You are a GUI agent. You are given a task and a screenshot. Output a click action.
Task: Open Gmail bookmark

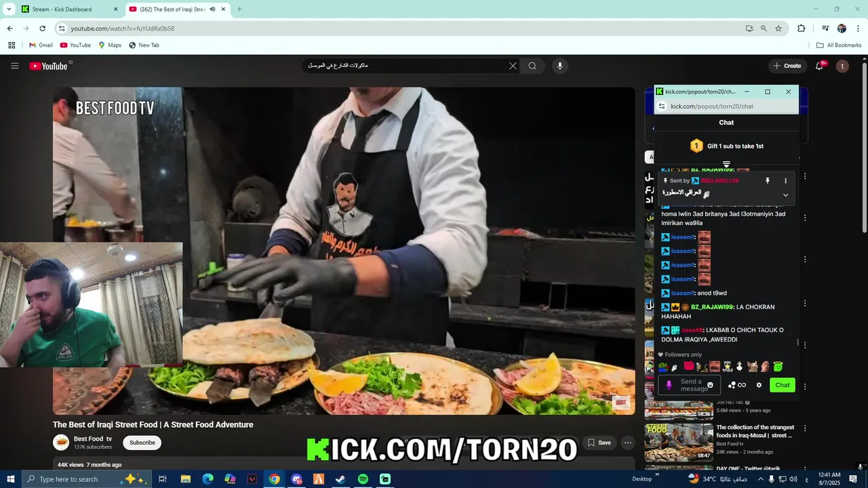(41, 45)
